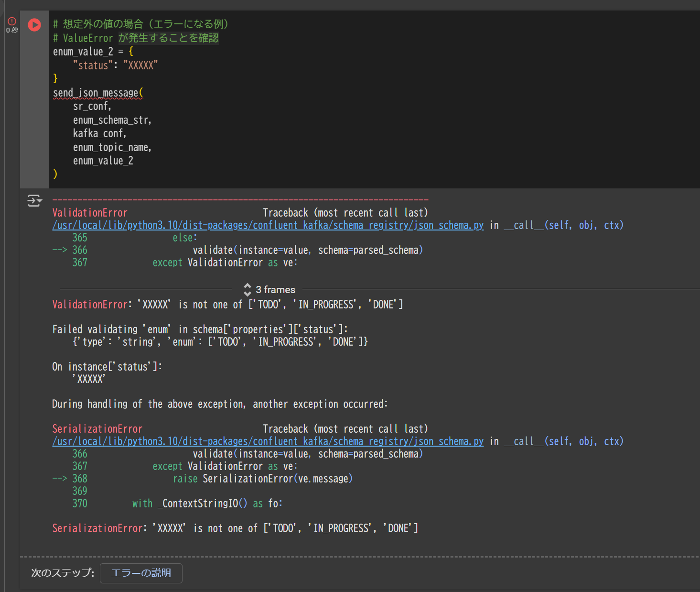
Task: Click the "status": "XXXXX" code line
Action: pos(115,66)
